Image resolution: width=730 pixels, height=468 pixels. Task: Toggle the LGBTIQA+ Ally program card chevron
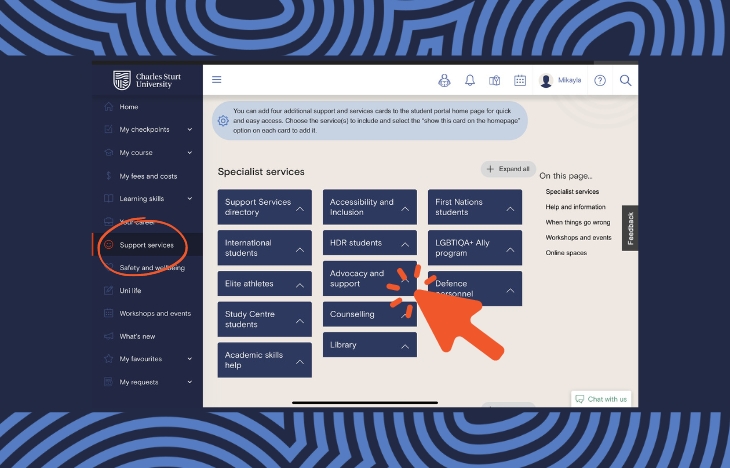510,250
